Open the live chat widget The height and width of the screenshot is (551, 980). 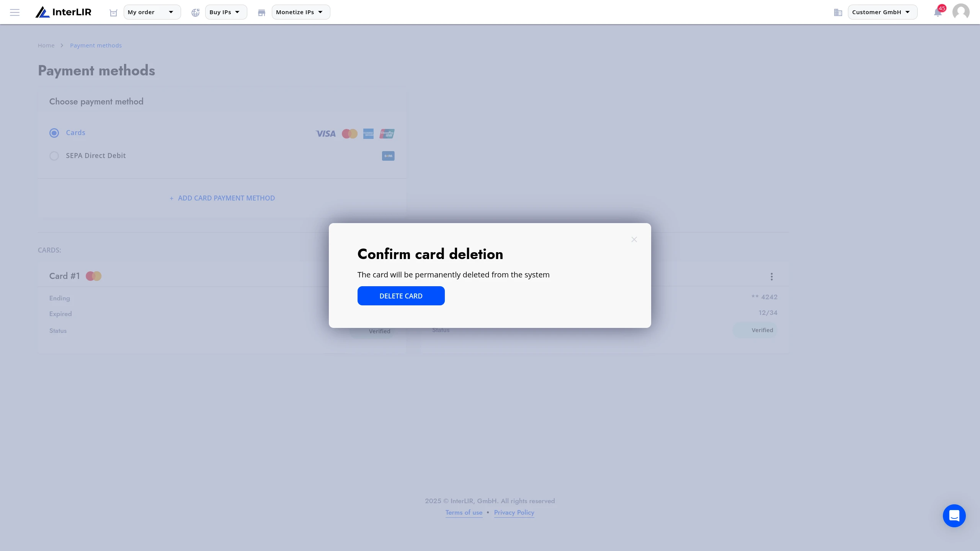point(954,516)
